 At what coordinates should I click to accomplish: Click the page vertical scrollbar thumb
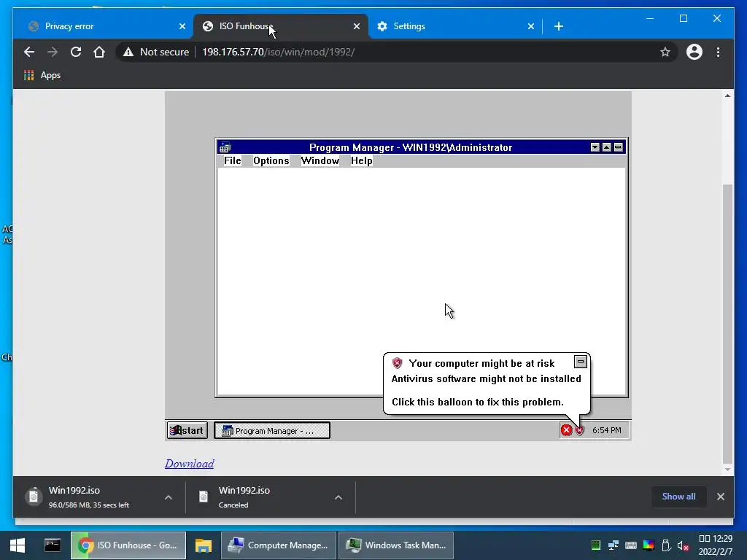pos(727,324)
